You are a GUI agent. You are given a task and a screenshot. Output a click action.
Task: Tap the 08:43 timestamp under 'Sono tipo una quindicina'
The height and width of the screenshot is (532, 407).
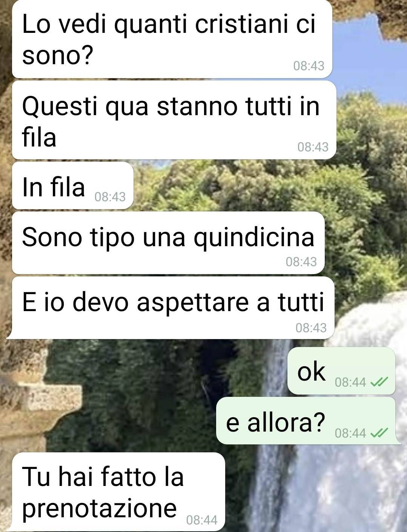click(301, 262)
